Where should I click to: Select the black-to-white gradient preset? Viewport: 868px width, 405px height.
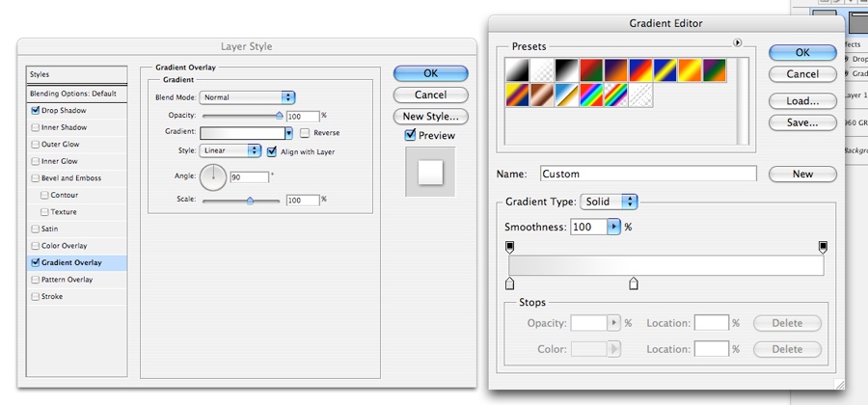[517, 70]
